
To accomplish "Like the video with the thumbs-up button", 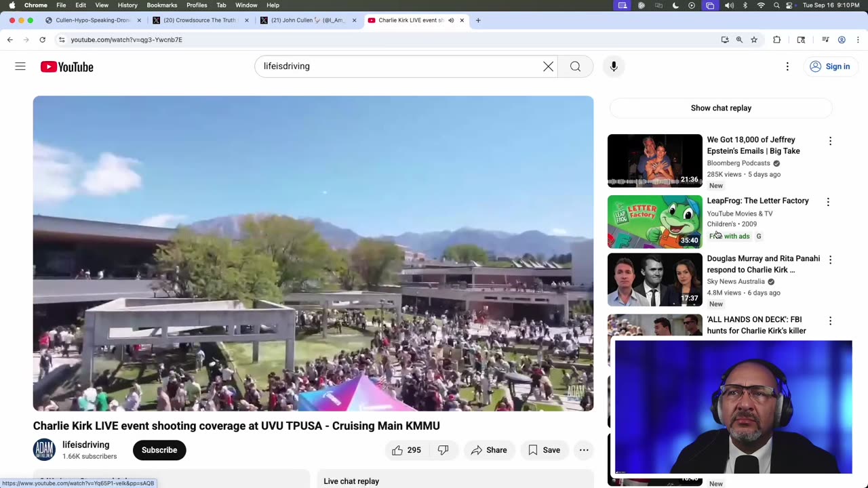I will pyautogui.click(x=406, y=450).
